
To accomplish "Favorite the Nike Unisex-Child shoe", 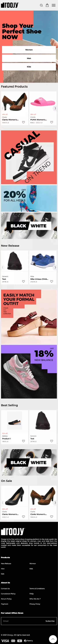I will tap(51, 281).
